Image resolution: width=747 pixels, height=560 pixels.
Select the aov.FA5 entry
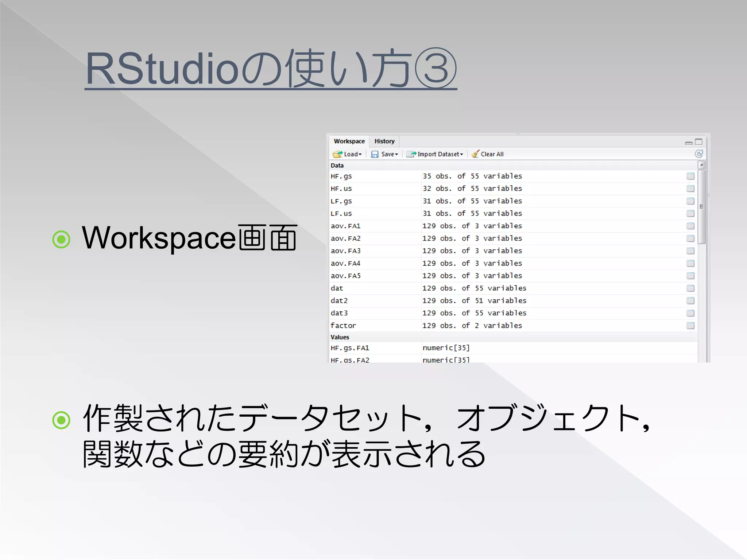coord(345,276)
